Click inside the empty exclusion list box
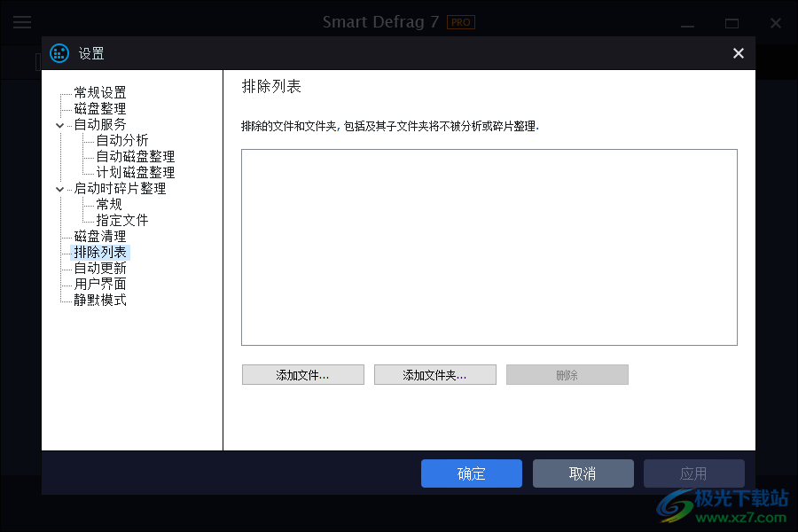The width and height of the screenshot is (798, 532). coord(489,247)
